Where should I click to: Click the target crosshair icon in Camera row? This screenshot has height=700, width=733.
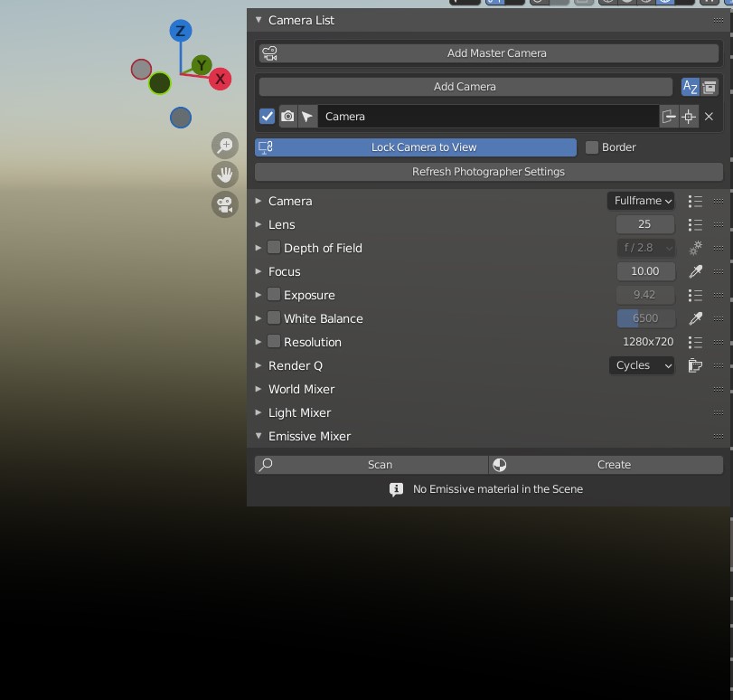[x=689, y=117]
